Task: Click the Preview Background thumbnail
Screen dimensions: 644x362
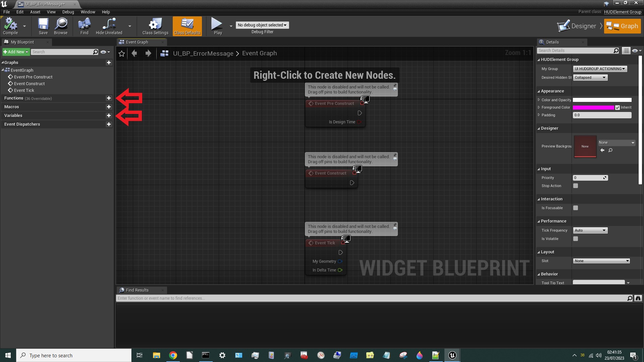Action: (x=585, y=146)
